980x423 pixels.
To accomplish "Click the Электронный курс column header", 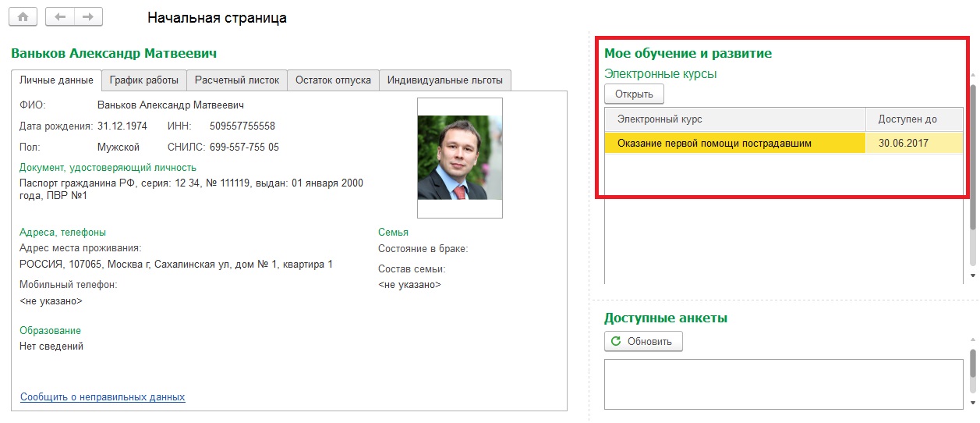I will pos(735,119).
